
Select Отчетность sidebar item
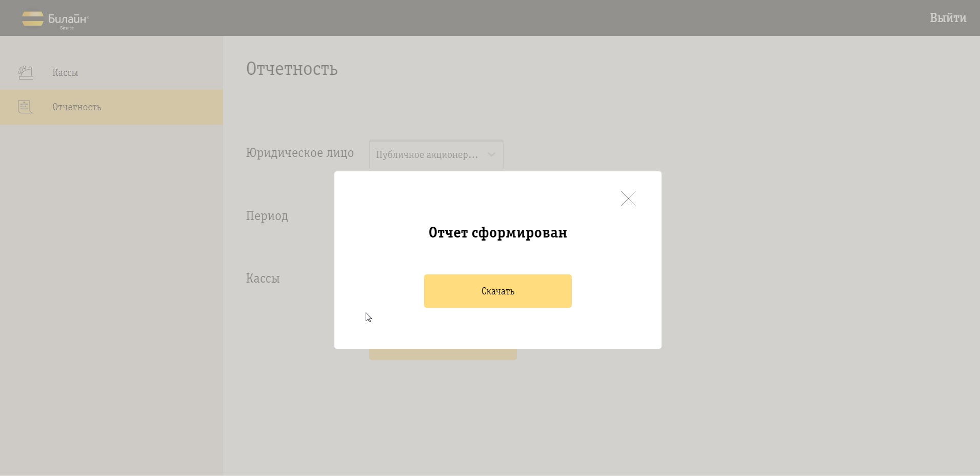pyautogui.click(x=111, y=107)
